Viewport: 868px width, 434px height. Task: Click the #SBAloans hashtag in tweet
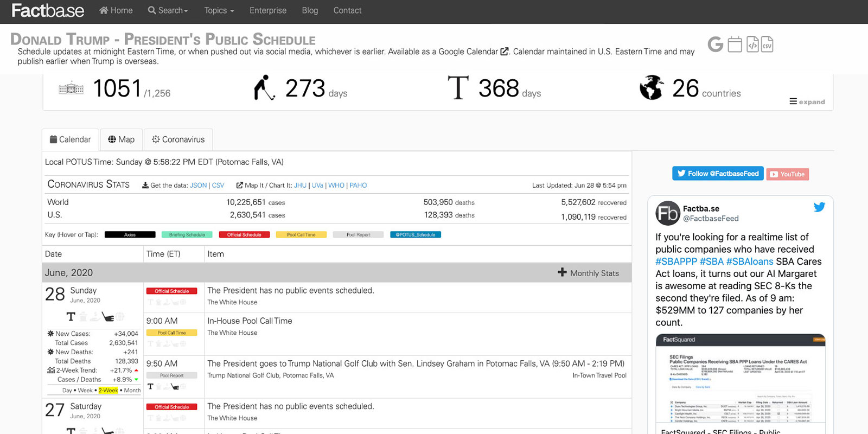point(750,261)
